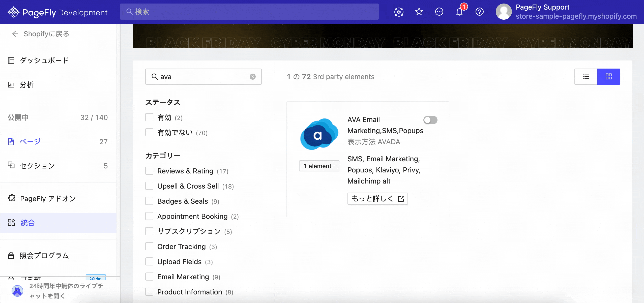Check the Appointment Booking category
The width and height of the screenshot is (644, 303).
click(149, 216)
